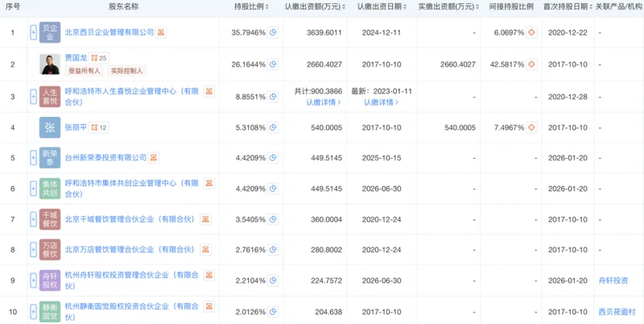The image size is (644, 324).
Task: Sort by the 持股比例 column header
Action: pos(252,6)
